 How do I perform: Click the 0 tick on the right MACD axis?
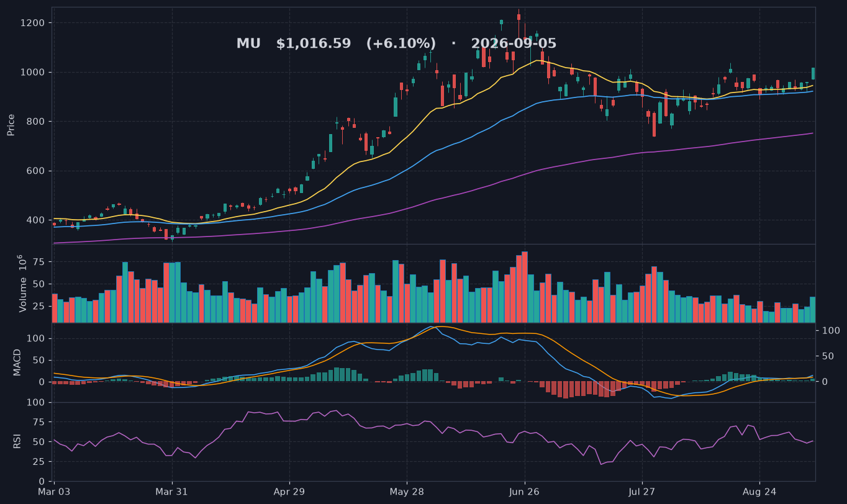click(825, 382)
